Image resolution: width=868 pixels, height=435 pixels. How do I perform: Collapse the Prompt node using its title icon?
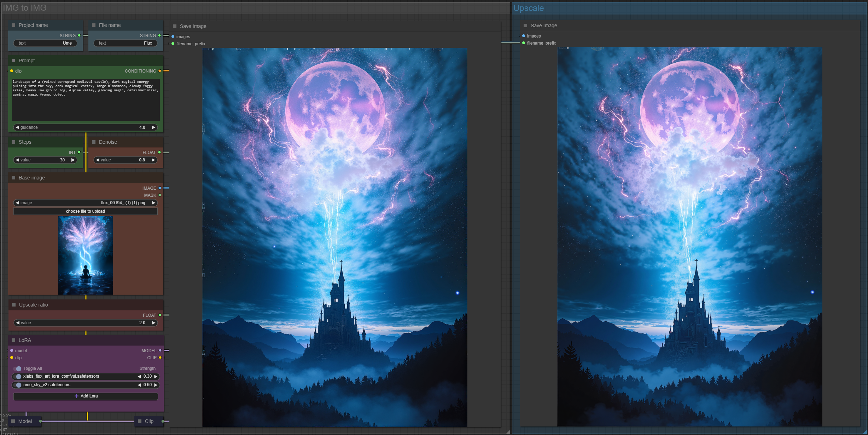(13, 61)
